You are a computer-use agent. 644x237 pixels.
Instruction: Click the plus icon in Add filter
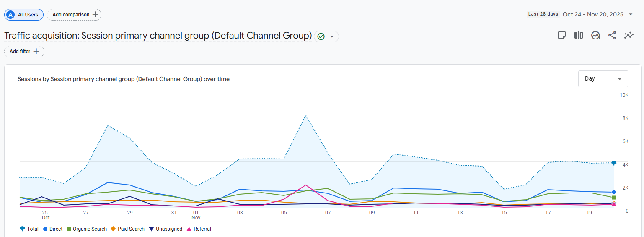[36, 52]
